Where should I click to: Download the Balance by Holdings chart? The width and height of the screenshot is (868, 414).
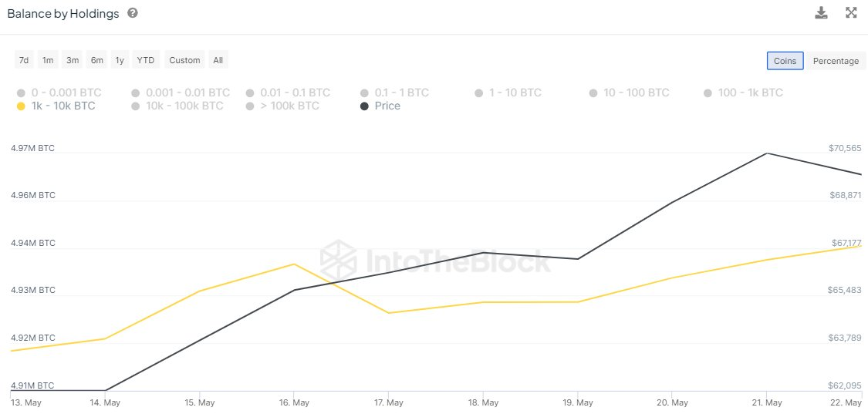click(x=821, y=13)
